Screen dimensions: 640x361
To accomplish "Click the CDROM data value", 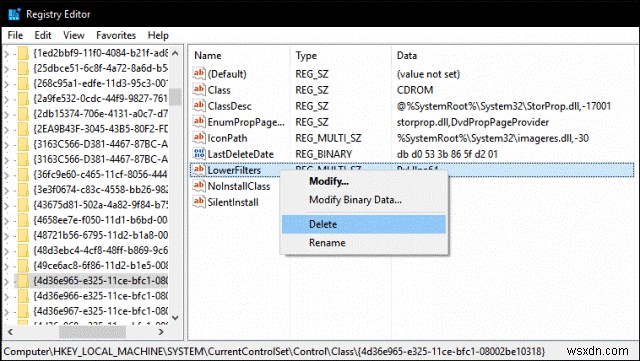I will pyautogui.click(x=415, y=90).
